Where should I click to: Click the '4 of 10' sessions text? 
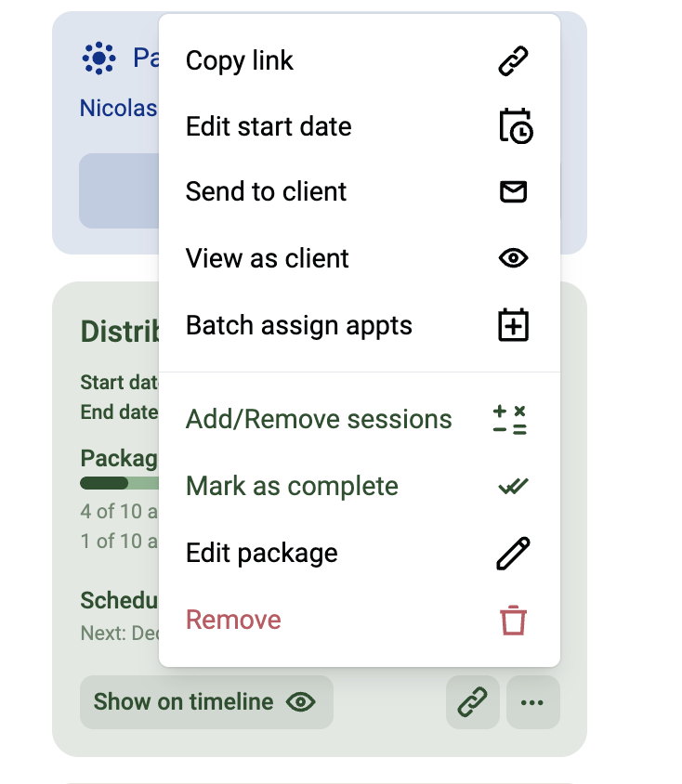pos(119,512)
